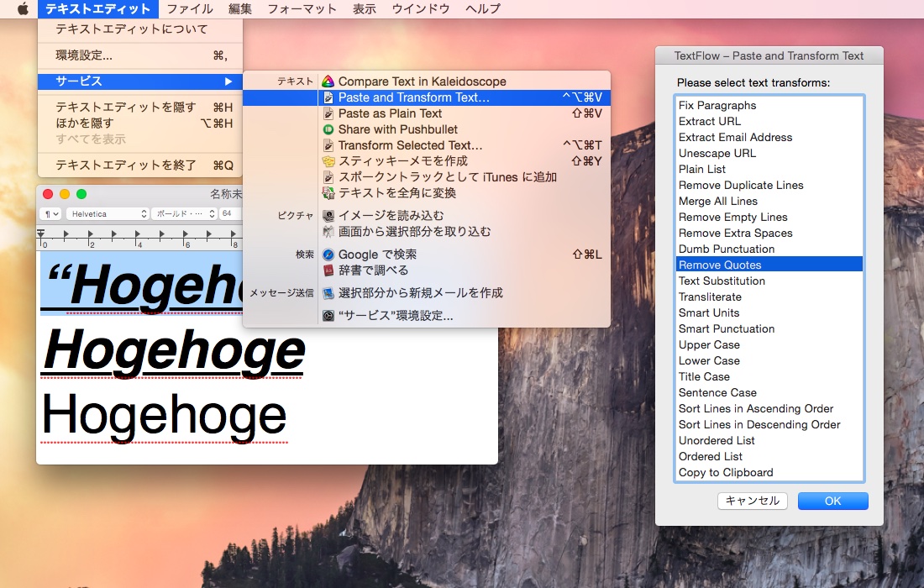Select Remove Duplicate Lines transform
Screen dimensions: 924x588
[x=769, y=185]
